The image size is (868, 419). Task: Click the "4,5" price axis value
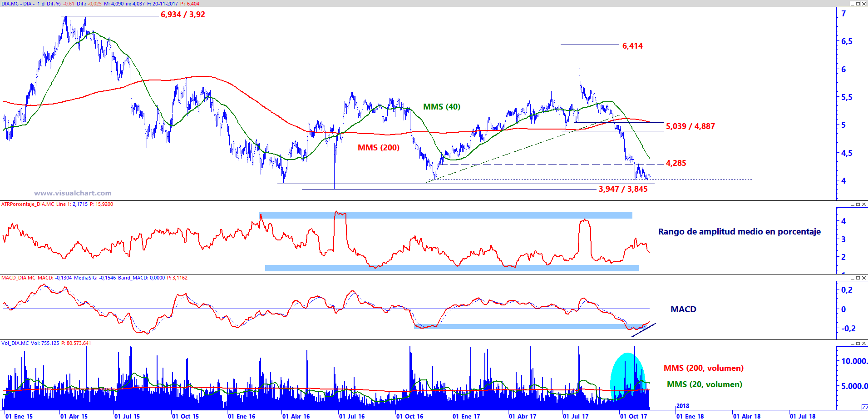[x=847, y=153]
